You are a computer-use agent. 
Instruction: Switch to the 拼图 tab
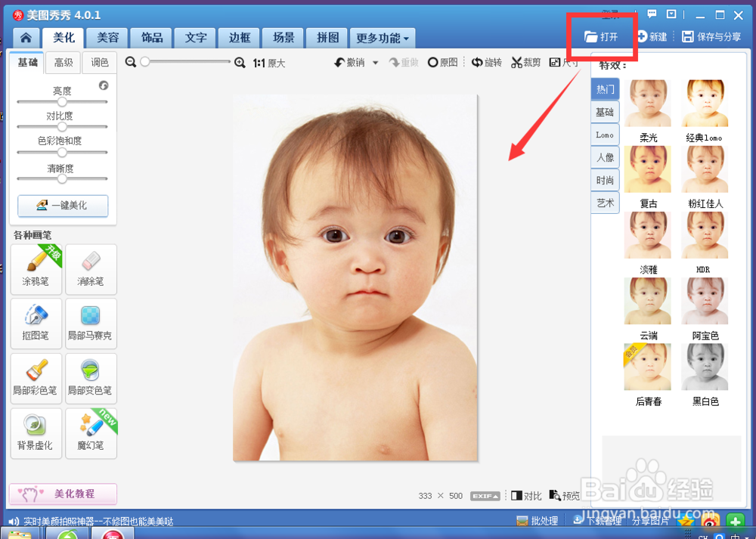(327, 38)
